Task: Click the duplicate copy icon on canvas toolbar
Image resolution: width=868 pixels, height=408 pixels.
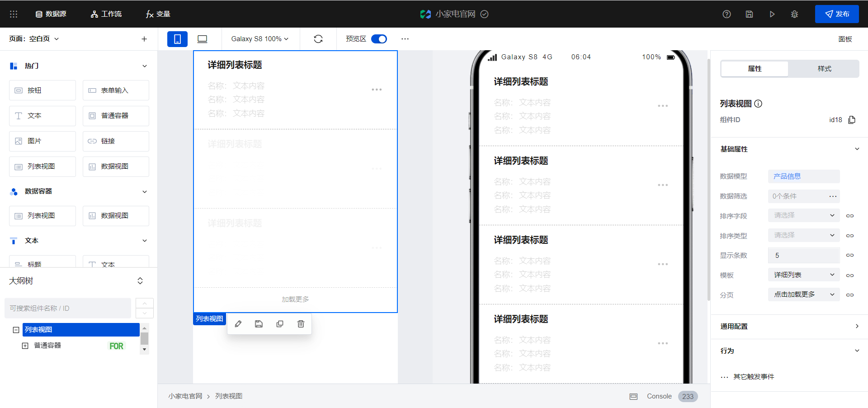Action: tap(280, 324)
